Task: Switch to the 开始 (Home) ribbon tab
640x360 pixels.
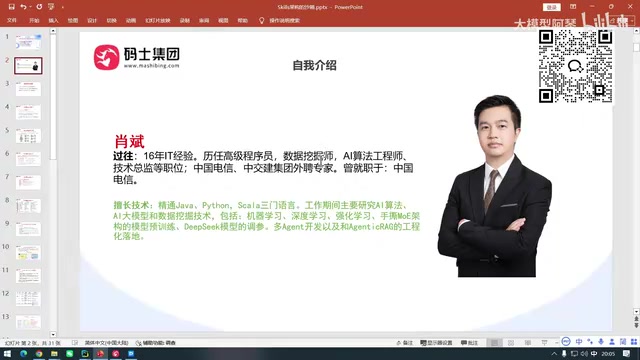Action: tap(34, 20)
